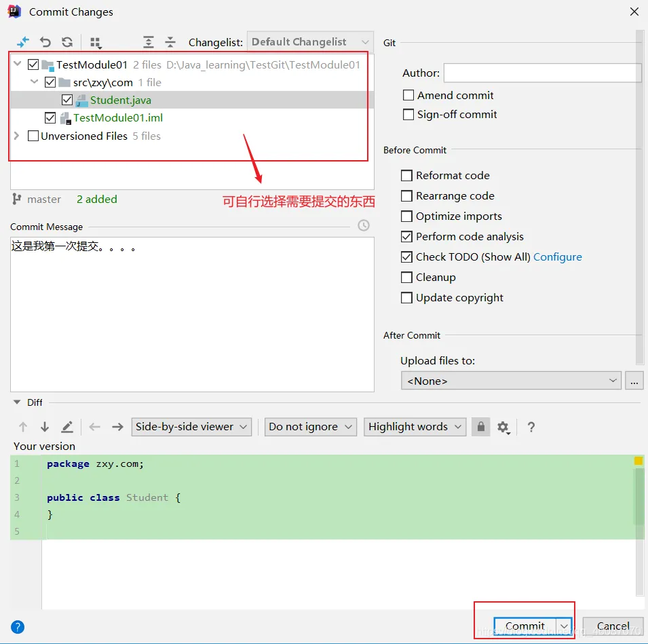
Task: Click the Rollback (undo) toolbar icon
Action: (x=45, y=42)
